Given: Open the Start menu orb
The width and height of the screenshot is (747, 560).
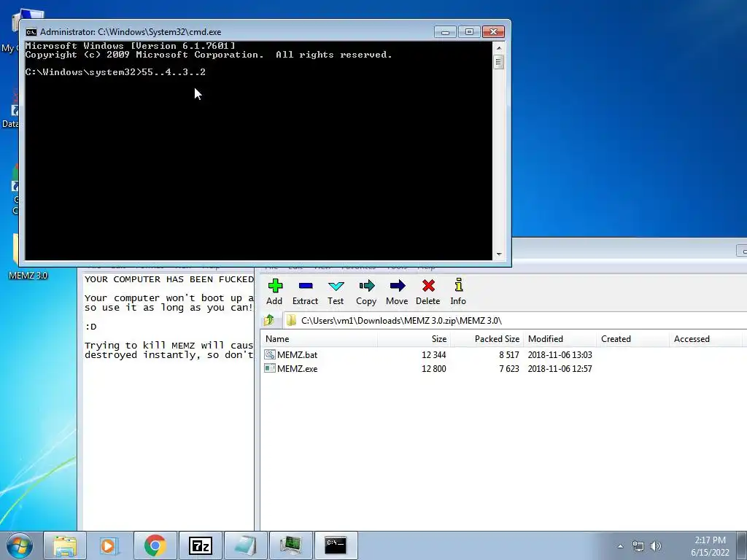Looking at the screenshot, I should (x=20, y=545).
